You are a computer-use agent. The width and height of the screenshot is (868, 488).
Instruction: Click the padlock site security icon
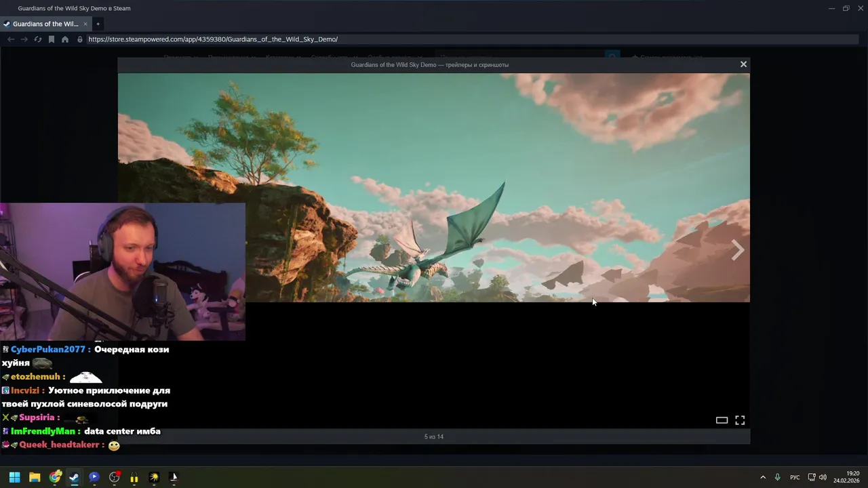tap(79, 39)
